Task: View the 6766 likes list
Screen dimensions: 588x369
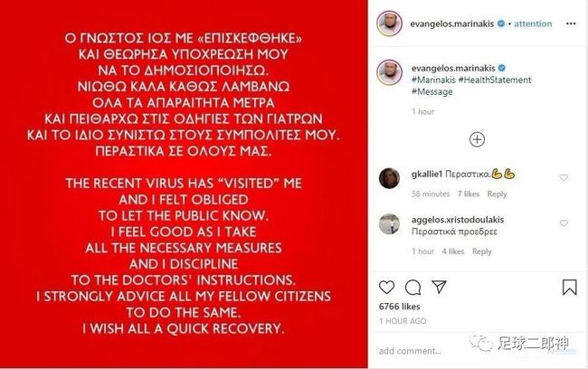Action: click(399, 307)
